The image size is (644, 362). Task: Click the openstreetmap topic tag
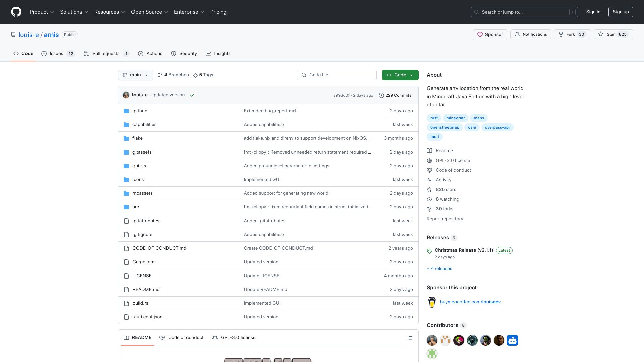pos(445,127)
